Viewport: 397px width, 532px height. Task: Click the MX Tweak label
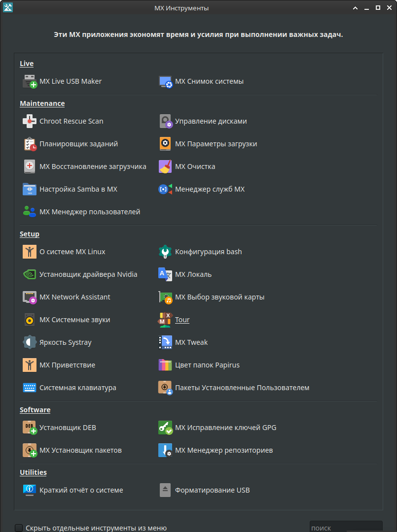pyautogui.click(x=191, y=342)
